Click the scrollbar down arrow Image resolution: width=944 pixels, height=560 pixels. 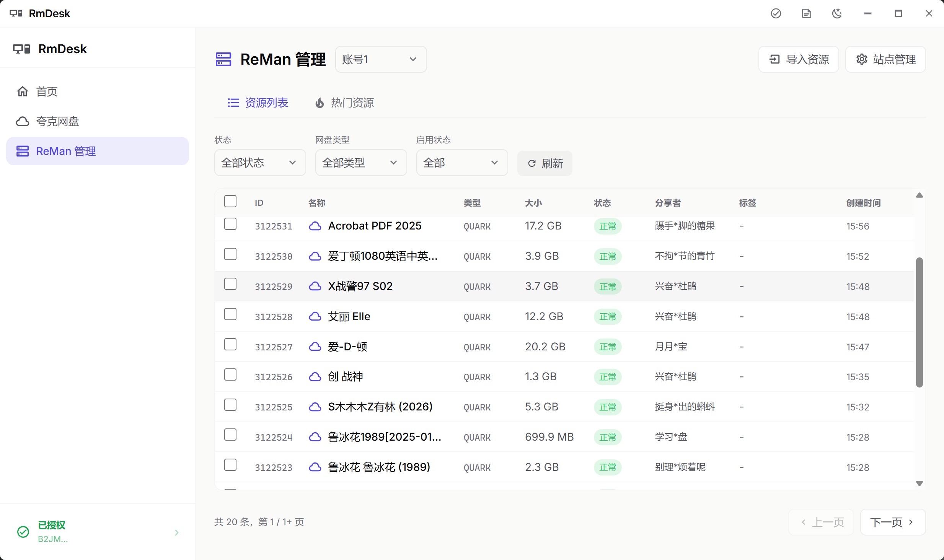(x=920, y=484)
